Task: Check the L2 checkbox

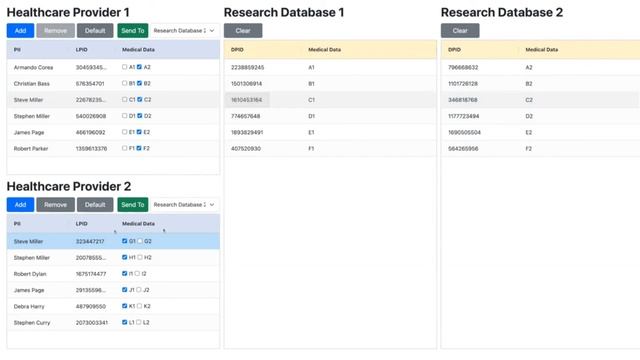Action: point(139,322)
